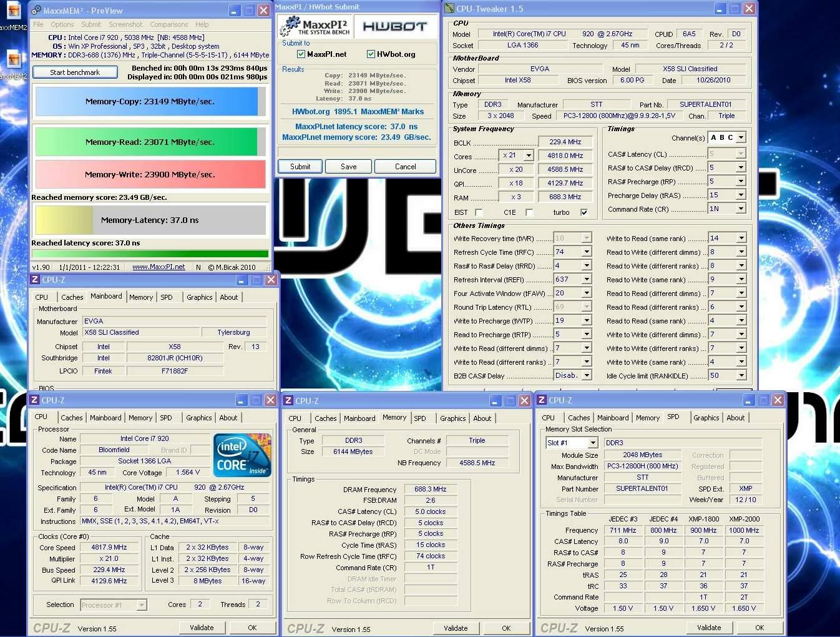This screenshot has height=637, width=840.
Task: Click the MaxxPI² system bench logo
Action: point(315,26)
